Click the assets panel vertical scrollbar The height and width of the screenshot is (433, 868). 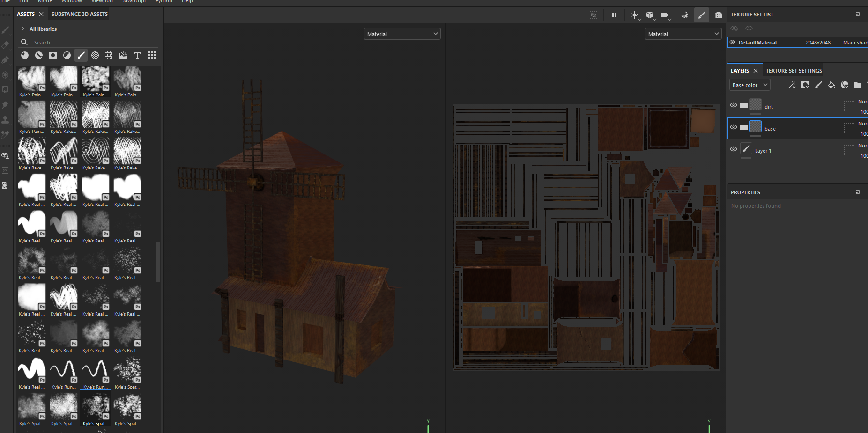pyautogui.click(x=158, y=262)
